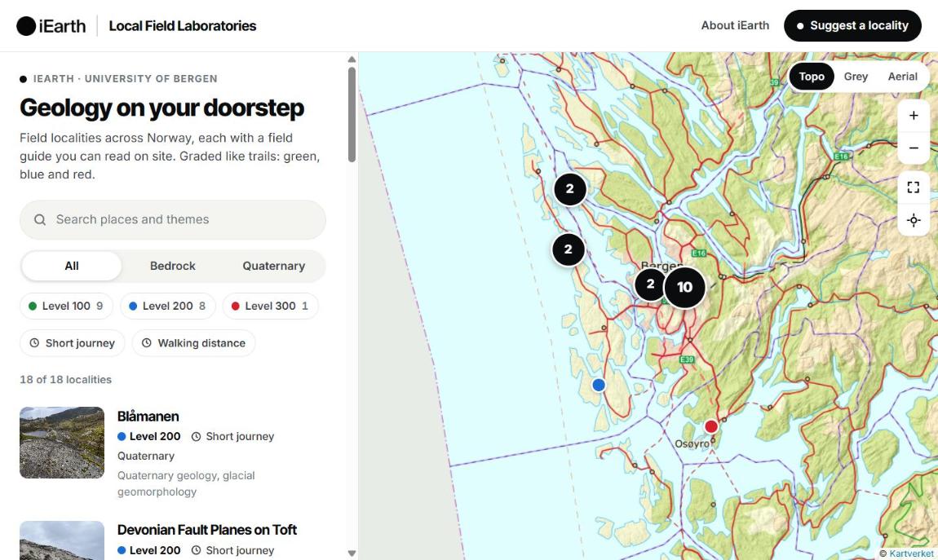The height and width of the screenshot is (560, 938).
Task: Click the sidebar scrollbar thumb
Action: [x=352, y=115]
